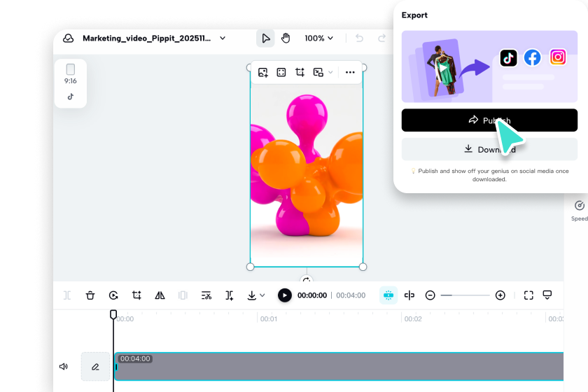Select the hand pan tool

286,38
